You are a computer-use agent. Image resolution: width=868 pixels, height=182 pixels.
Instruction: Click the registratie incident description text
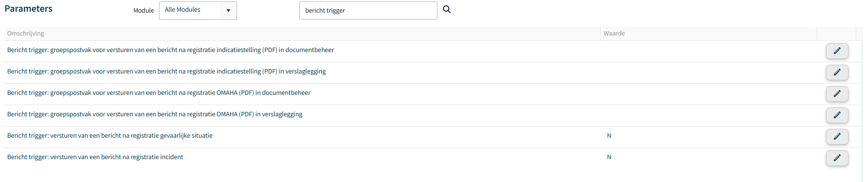pos(95,157)
